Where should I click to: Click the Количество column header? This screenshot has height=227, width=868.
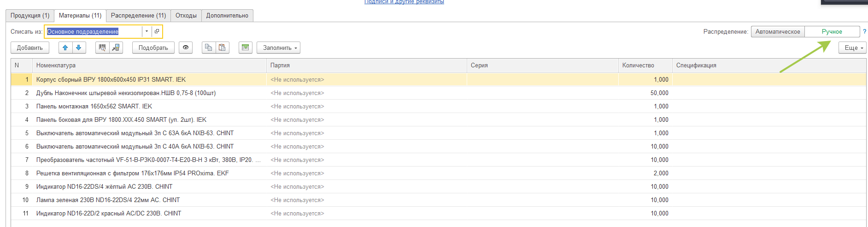click(x=638, y=65)
